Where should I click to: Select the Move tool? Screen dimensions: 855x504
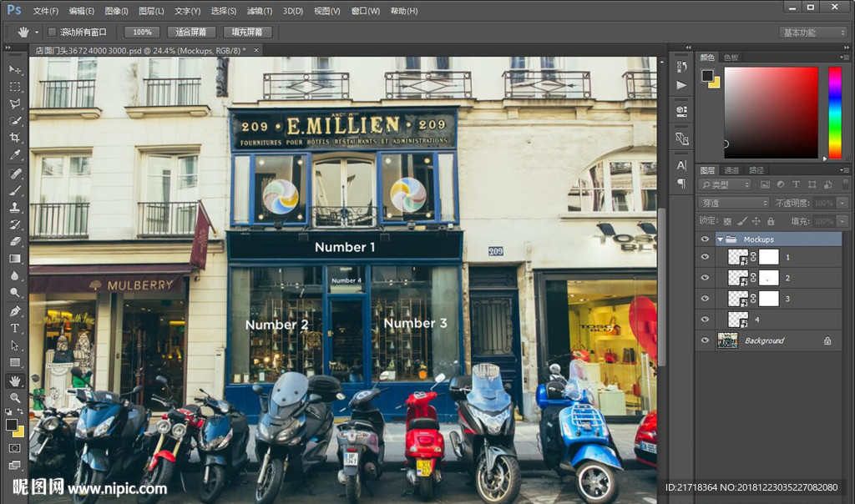click(x=15, y=70)
